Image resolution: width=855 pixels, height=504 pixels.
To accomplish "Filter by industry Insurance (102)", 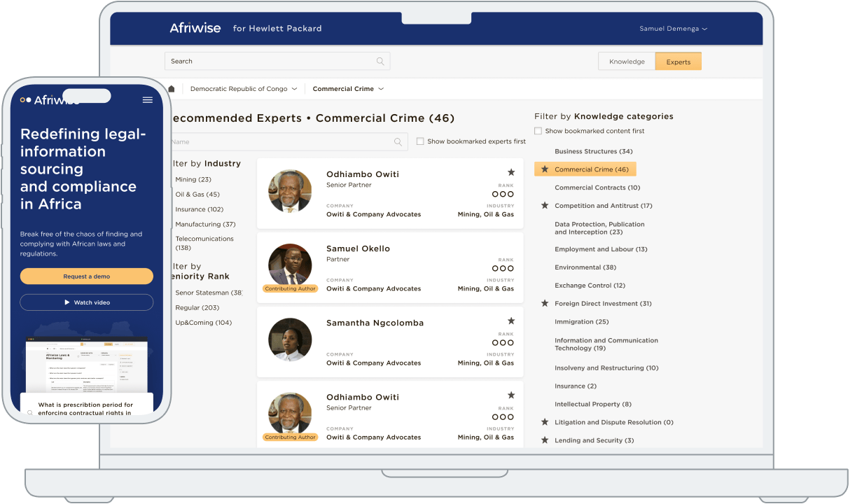I will (200, 209).
